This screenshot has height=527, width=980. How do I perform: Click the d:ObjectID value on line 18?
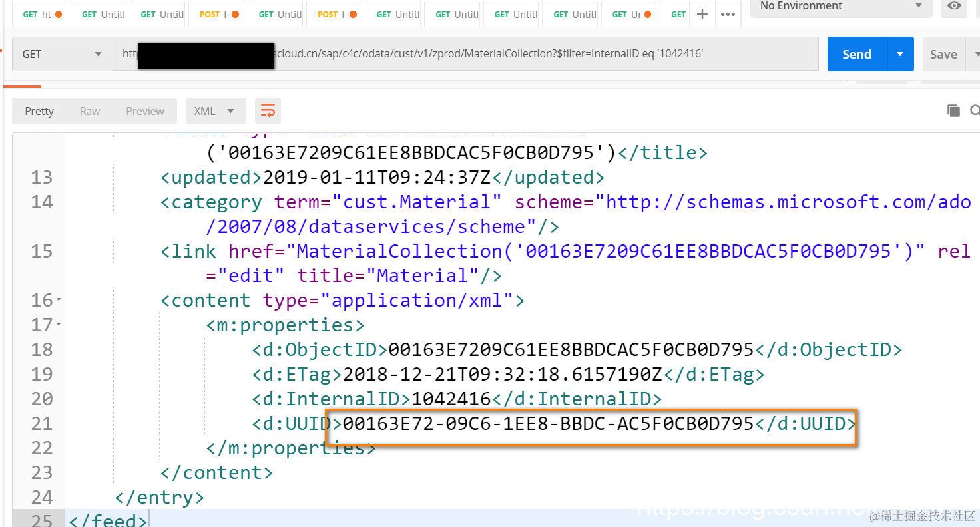point(571,349)
